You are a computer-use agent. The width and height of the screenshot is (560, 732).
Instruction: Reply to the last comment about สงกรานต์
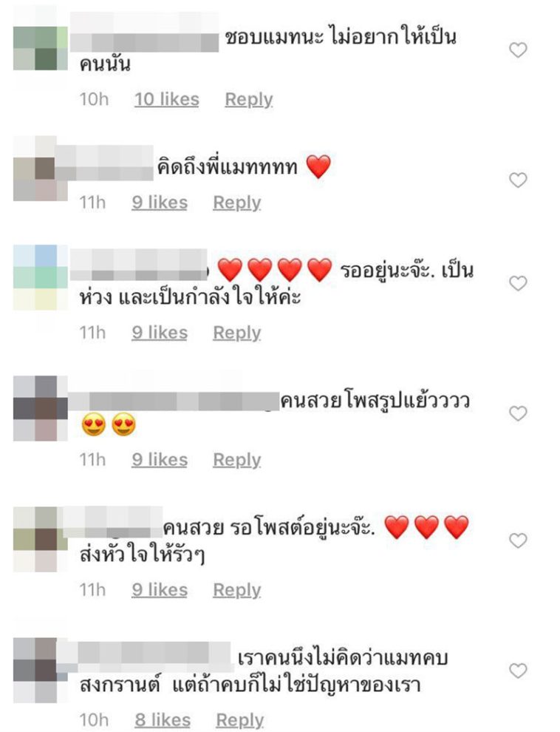pyautogui.click(x=240, y=720)
